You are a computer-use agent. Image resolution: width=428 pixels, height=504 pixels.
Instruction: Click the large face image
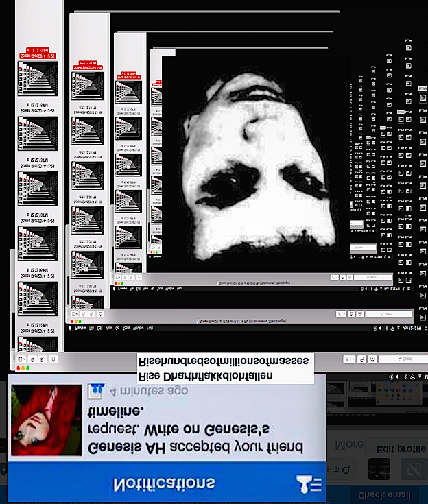click(x=257, y=165)
